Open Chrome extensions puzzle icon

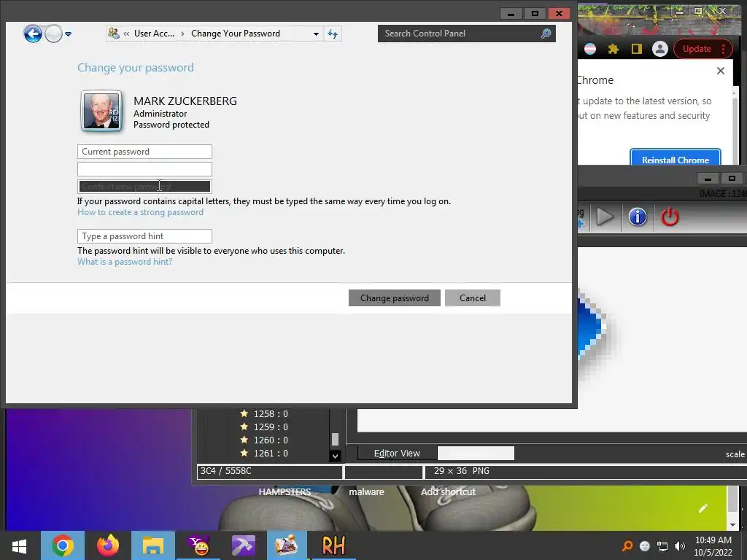613,49
